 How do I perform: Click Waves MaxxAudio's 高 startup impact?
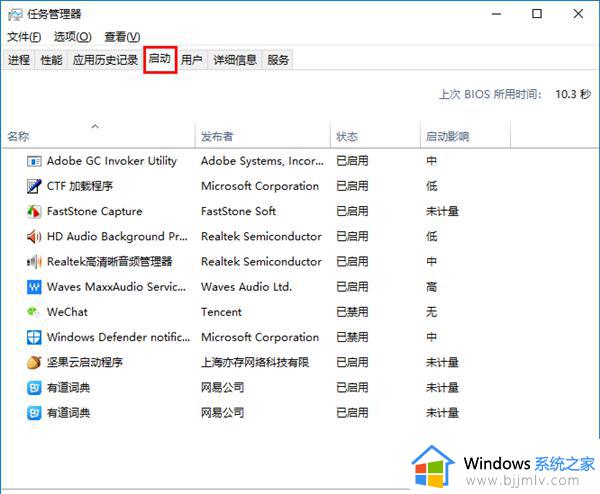tap(432, 287)
